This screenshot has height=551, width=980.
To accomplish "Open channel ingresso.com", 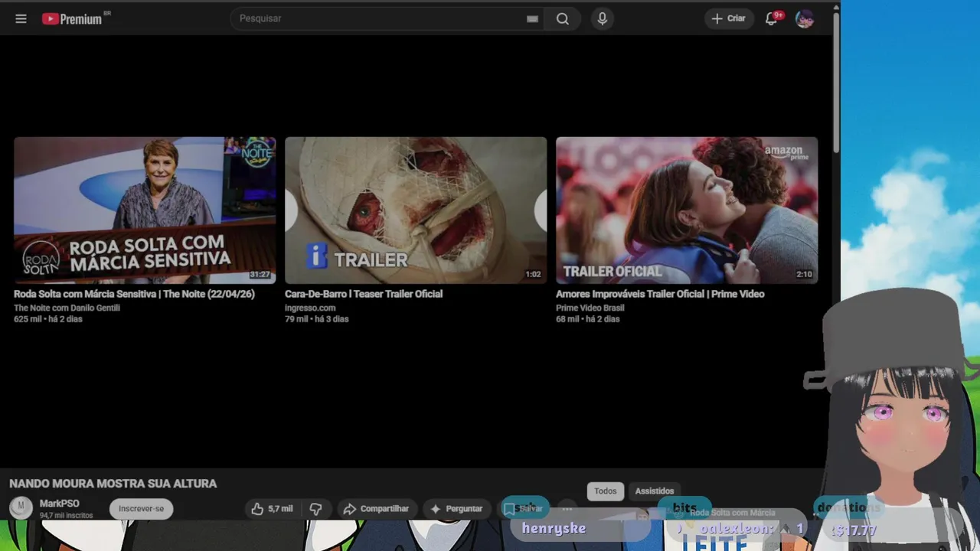I will click(x=310, y=308).
